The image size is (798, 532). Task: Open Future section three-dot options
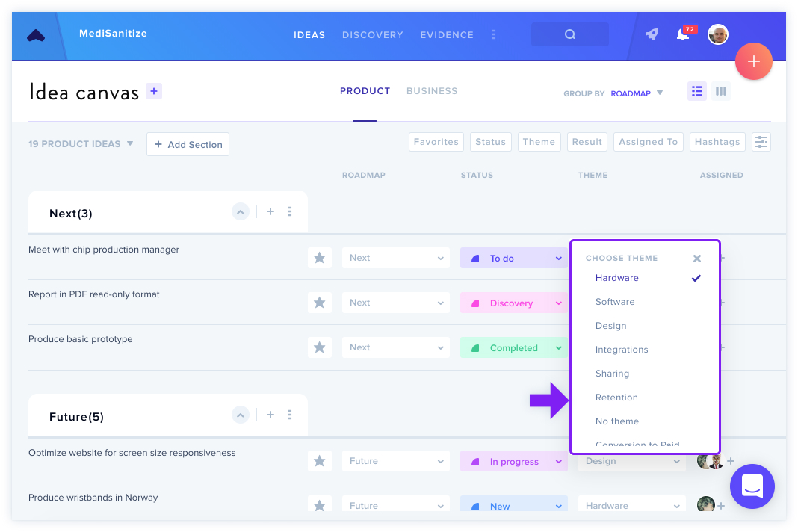coord(290,415)
